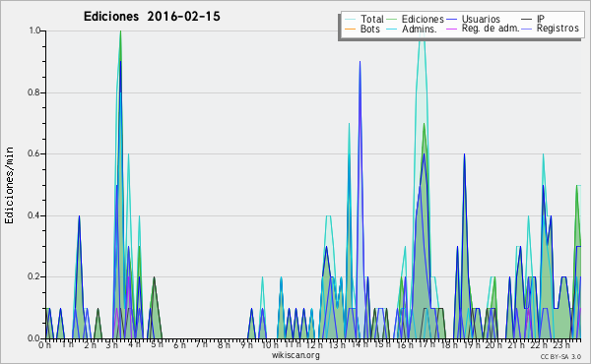The width and height of the screenshot is (591, 364).
Task: Click the 'Ediciones/min' y-axis label
Action: (9, 185)
